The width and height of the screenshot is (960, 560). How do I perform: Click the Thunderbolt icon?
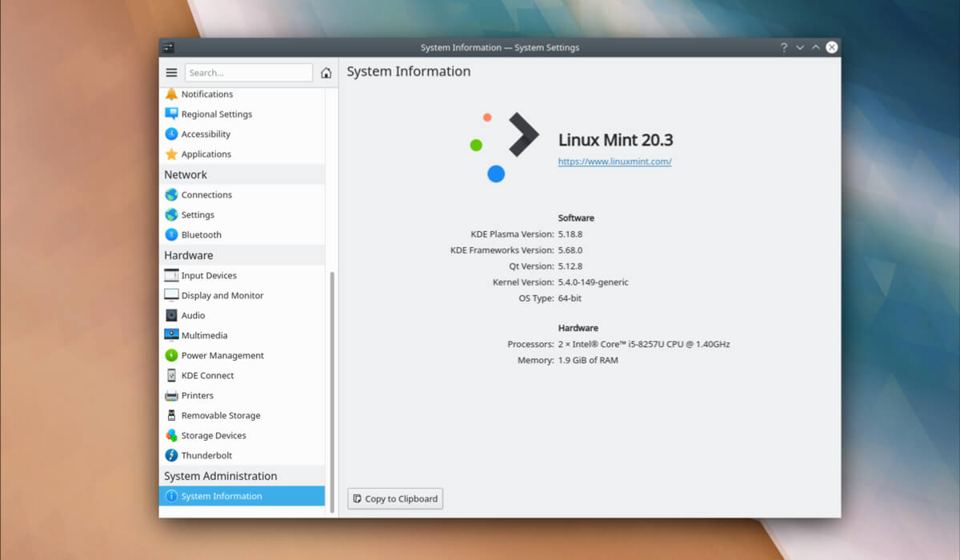click(x=171, y=455)
